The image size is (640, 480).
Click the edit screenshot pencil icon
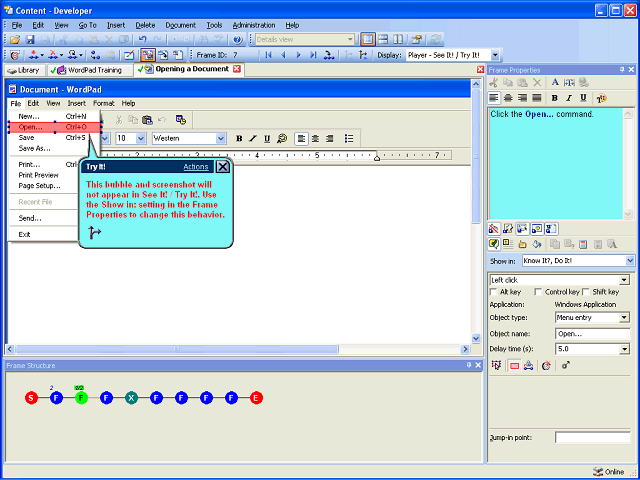tap(129, 55)
